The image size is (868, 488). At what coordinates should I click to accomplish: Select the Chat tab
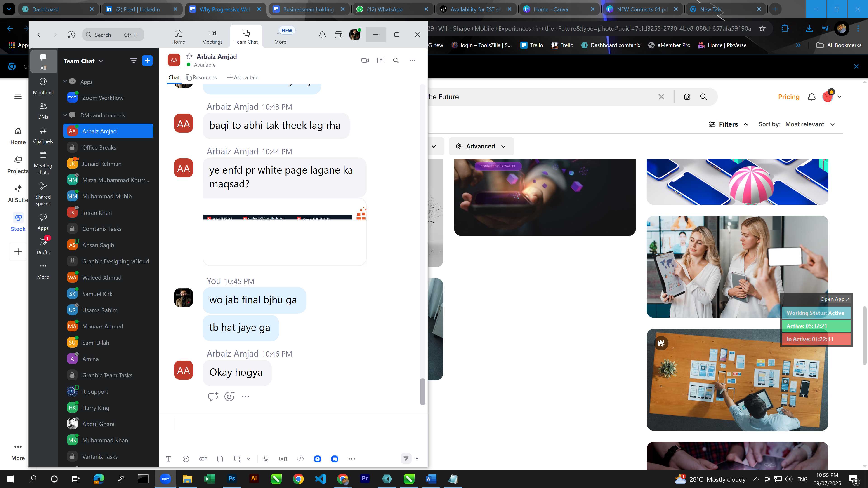(x=174, y=77)
